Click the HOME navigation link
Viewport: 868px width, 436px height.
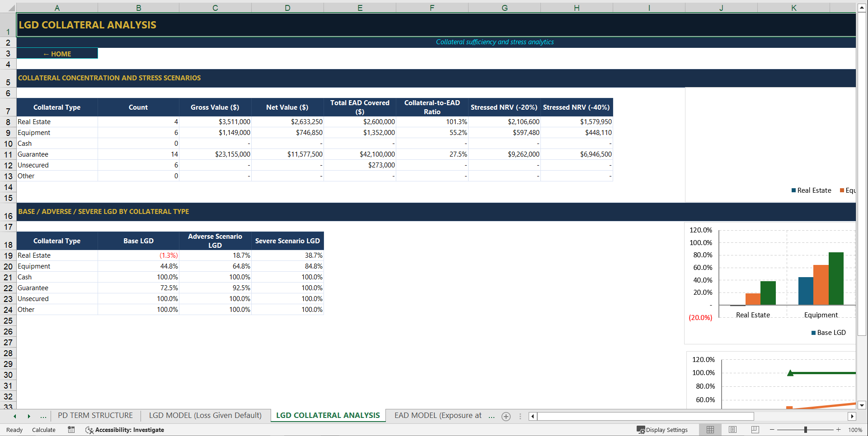coord(57,54)
